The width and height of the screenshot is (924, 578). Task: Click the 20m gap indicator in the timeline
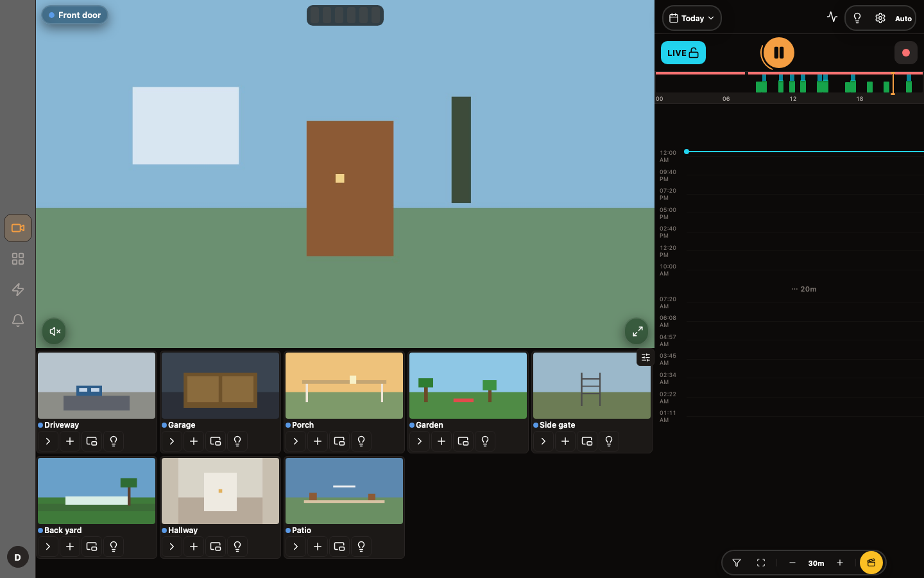point(804,289)
